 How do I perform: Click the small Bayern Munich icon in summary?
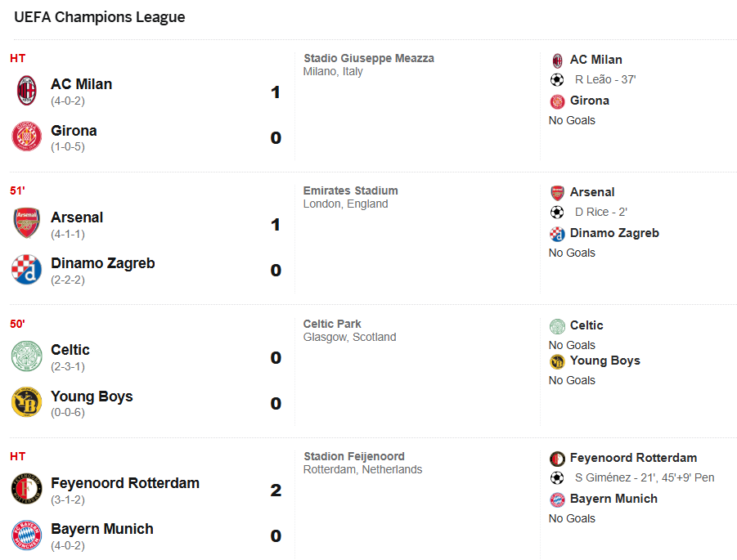click(x=557, y=499)
